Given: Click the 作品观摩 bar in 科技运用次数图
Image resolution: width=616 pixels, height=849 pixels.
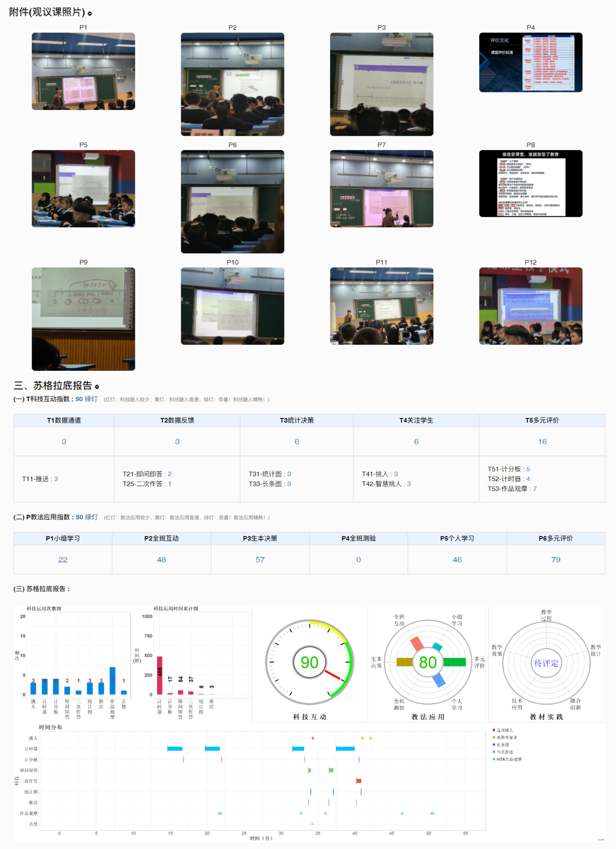Looking at the screenshot, I should point(112,681).
